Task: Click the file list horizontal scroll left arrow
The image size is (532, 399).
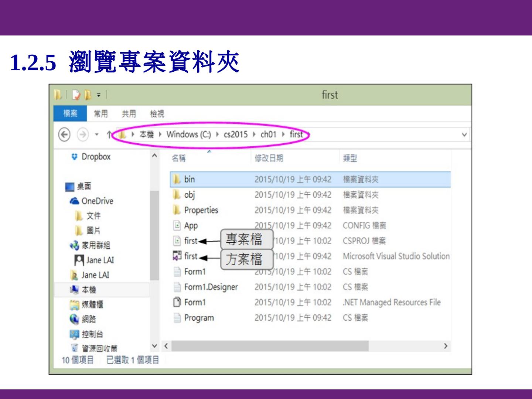Action: [x=166, y=346]
